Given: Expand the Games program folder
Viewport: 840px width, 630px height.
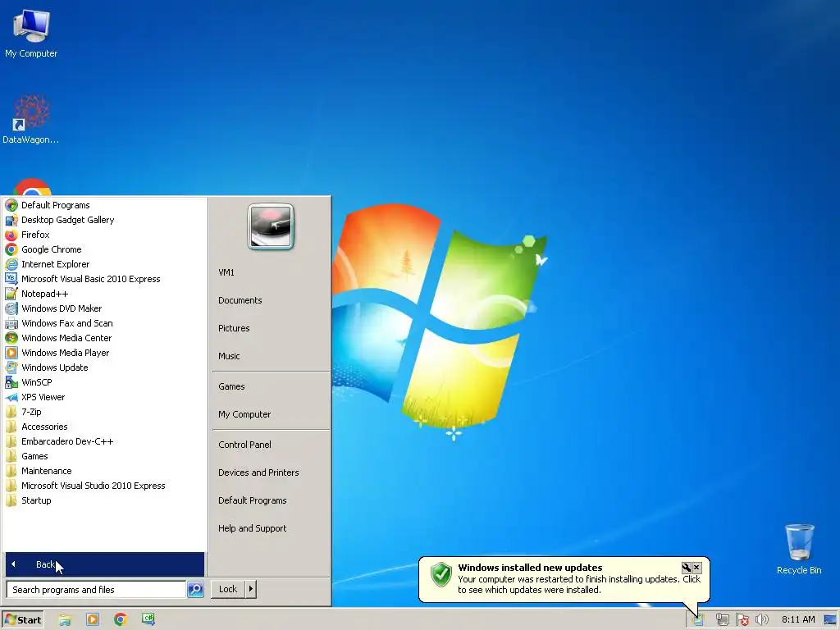Looking at the screenshot, I should [34, 456].
